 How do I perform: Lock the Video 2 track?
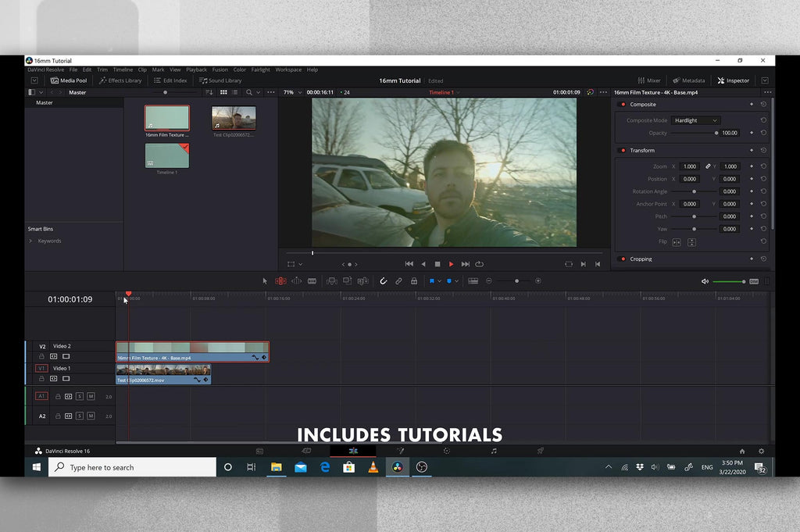[x=42, y=356]
